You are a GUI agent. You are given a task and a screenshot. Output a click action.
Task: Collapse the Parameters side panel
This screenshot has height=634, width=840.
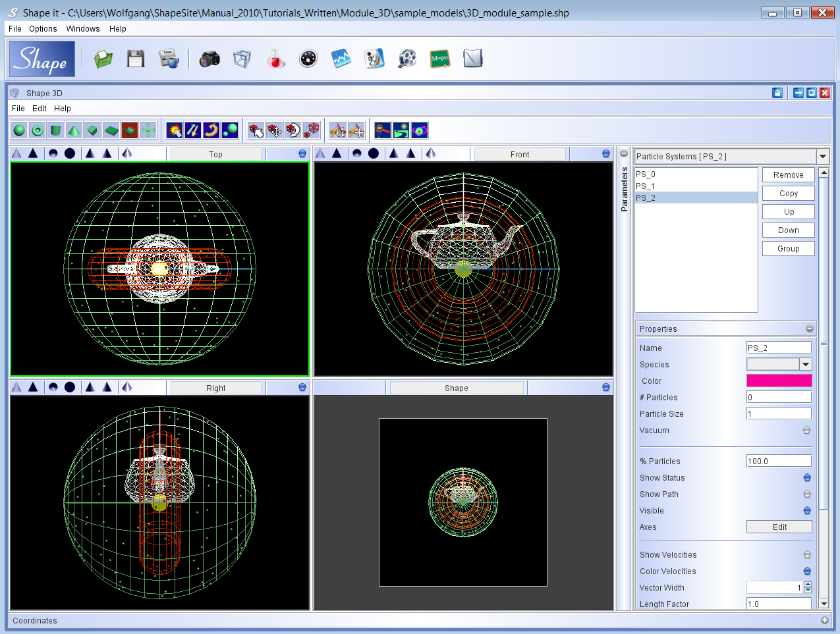click(x=624, y=154)
